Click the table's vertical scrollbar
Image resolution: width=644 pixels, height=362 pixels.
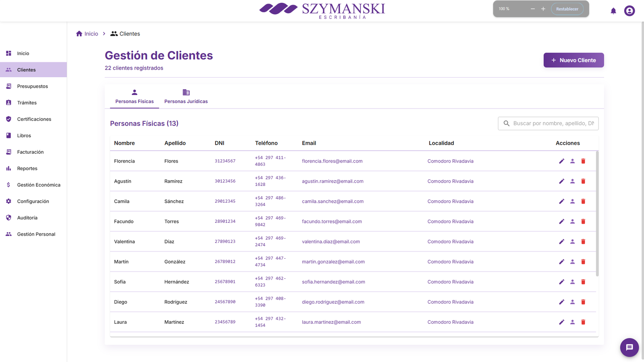point(597,213)
